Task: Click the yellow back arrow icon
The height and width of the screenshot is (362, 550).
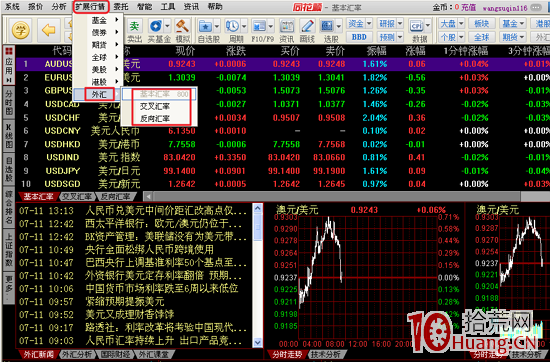Action: tap(48, 31)
